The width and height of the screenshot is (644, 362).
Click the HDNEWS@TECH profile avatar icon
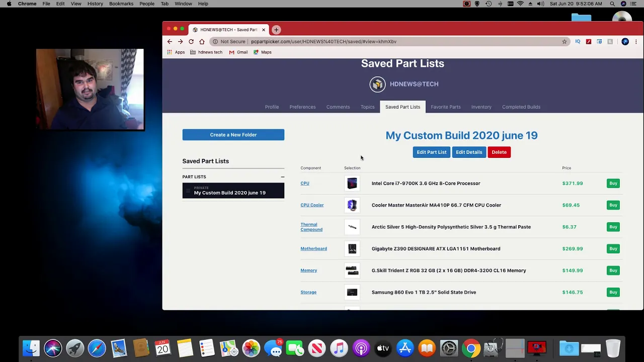(x=377, y=84)
